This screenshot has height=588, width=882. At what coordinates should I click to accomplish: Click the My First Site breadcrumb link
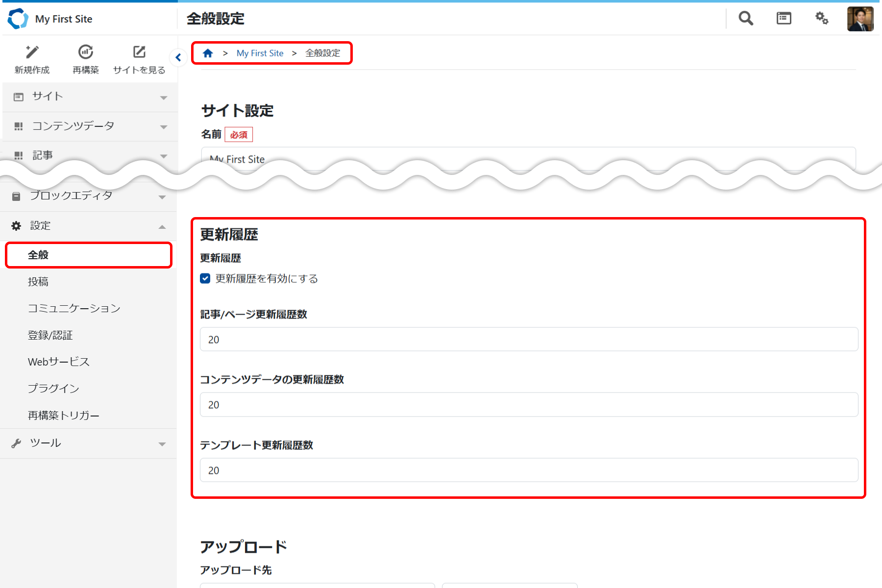point(260,53)
